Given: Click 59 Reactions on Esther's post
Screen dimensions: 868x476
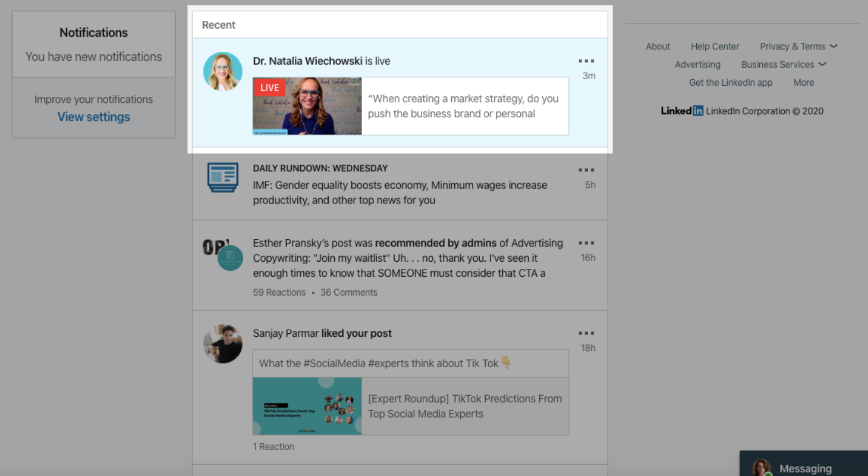Looking at the screenshot, I should (279, 292).
